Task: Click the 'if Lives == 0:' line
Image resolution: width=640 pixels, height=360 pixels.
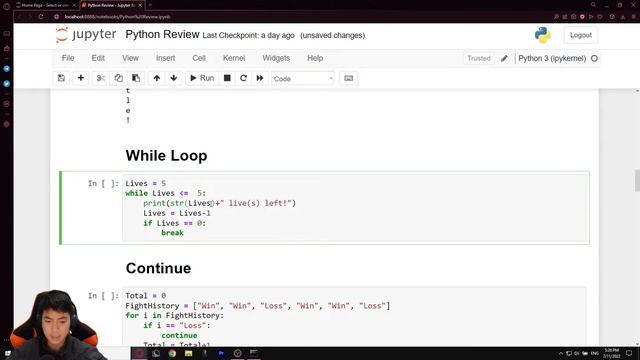Action: (175, 223)
